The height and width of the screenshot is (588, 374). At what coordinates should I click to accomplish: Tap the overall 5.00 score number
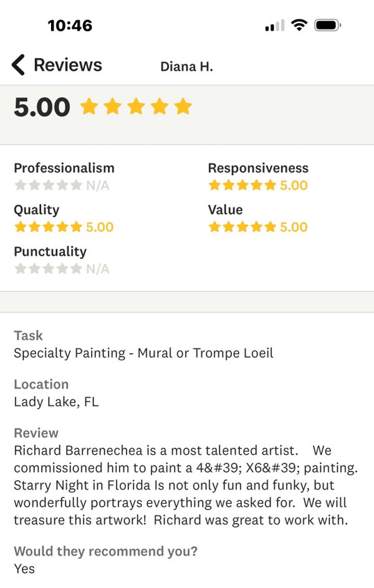point(42,107)
